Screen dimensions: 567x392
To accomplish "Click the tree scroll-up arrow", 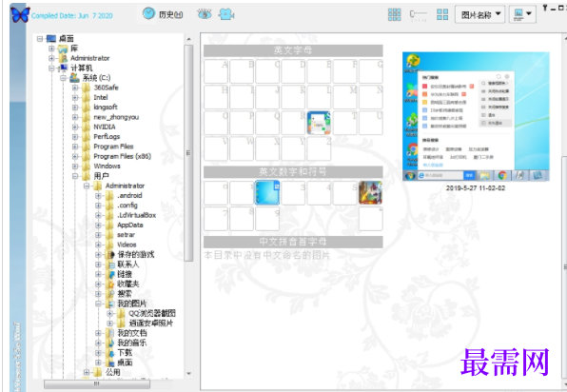I will click(188, 39).
